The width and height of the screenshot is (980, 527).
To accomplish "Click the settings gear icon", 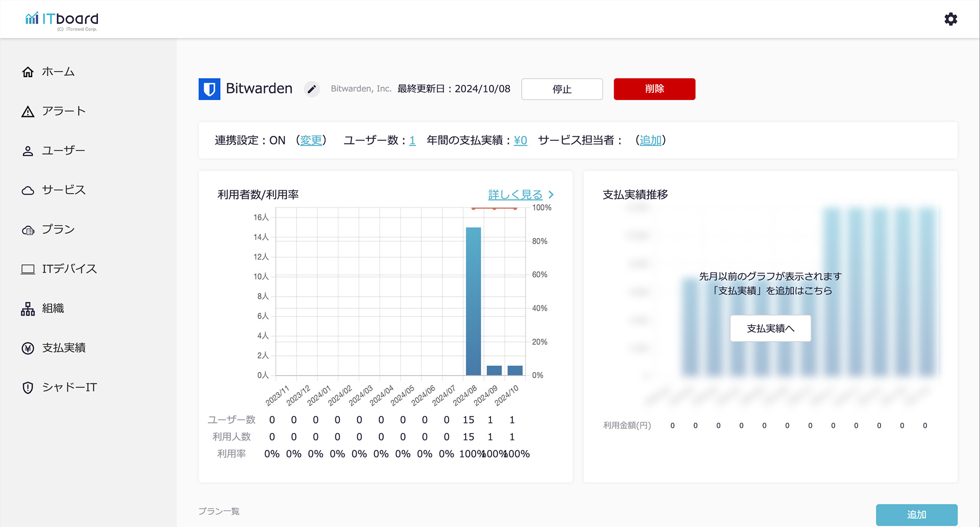I will coord(950,19).
